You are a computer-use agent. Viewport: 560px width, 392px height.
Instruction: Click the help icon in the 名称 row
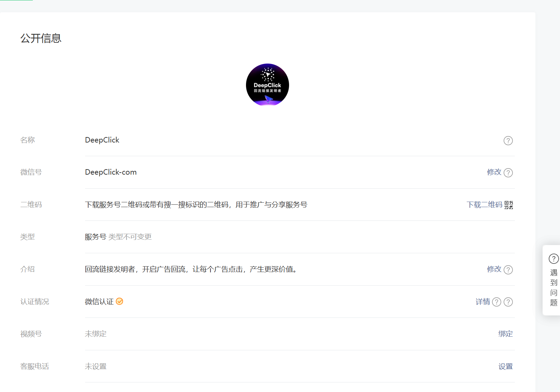508,140
